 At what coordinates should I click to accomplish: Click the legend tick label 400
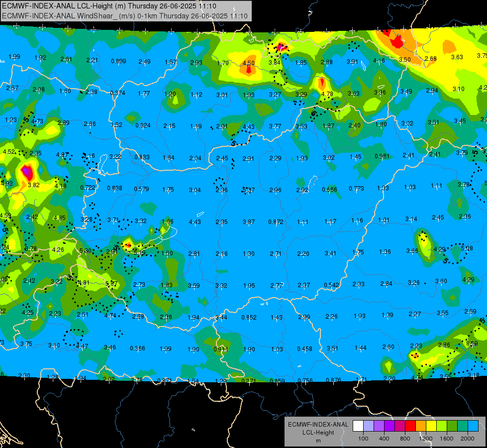click(x=384, y=439)
